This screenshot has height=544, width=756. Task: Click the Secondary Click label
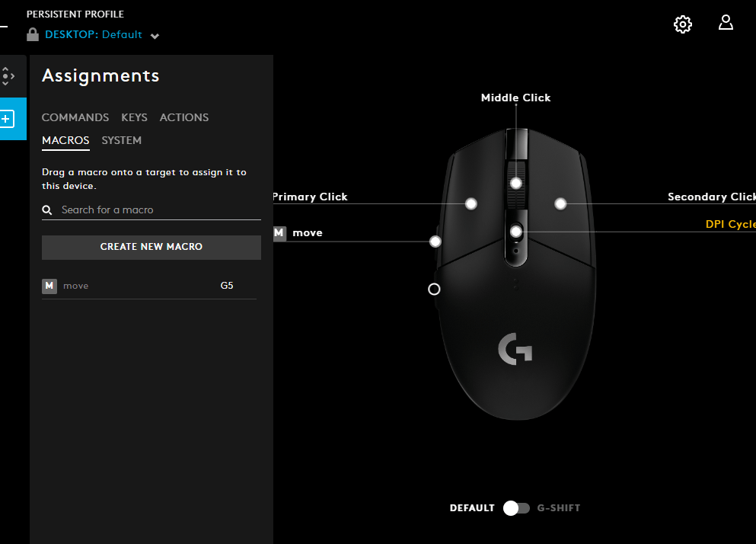click(x=712, y=197)
